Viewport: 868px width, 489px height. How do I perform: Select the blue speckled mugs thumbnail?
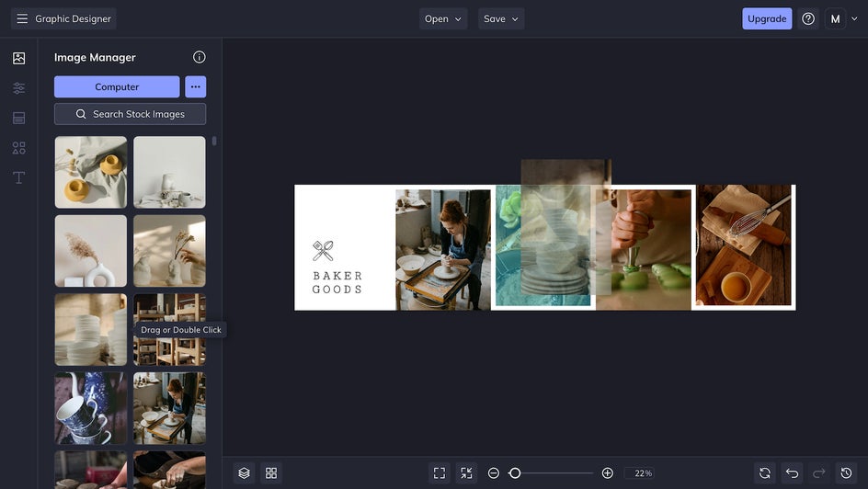(x=91, y=408)
